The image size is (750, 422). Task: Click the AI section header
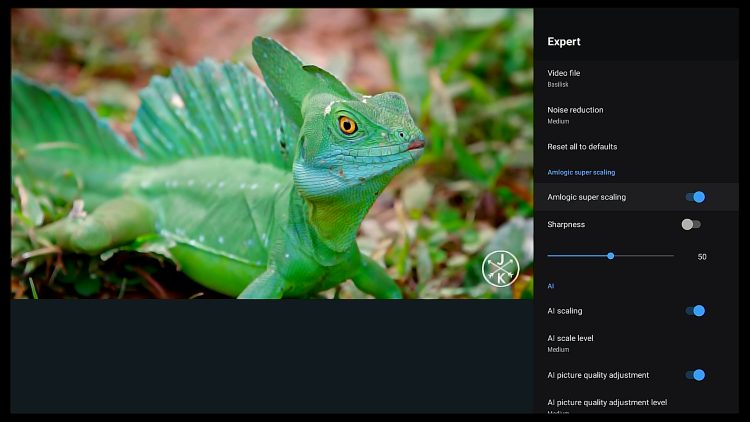(551, 286)
